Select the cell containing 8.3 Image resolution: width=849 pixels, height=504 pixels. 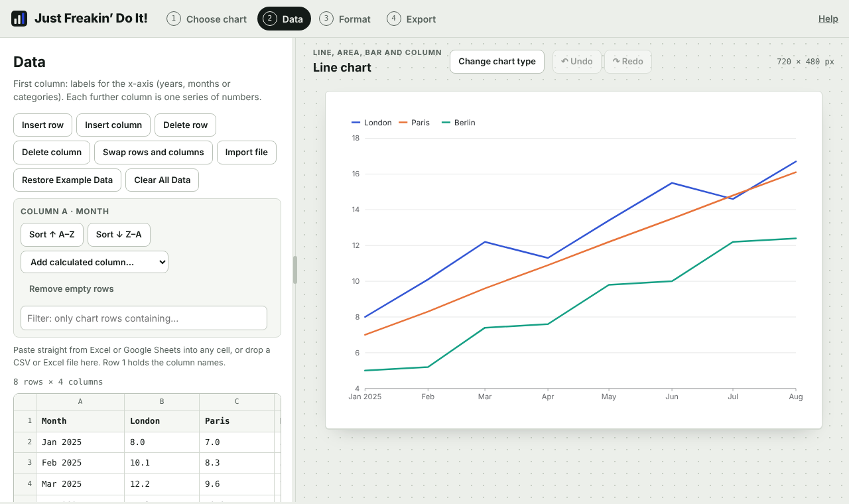tap(237, 463)
